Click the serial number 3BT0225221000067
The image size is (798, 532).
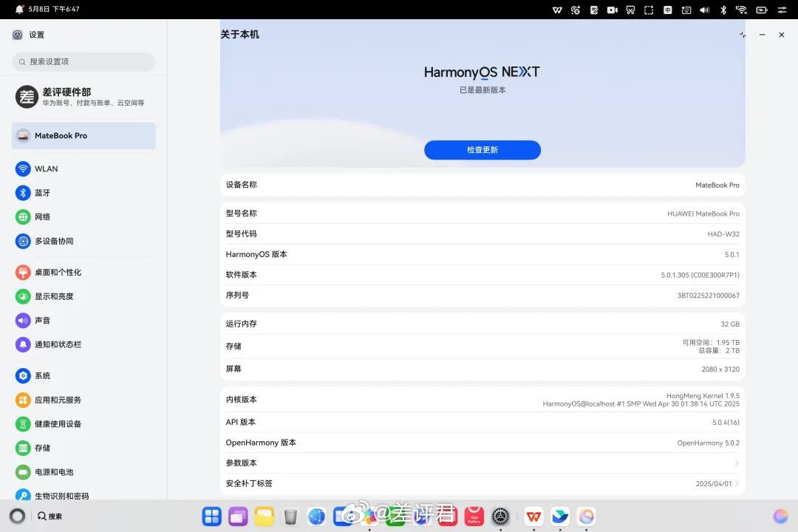click(708, 296)
